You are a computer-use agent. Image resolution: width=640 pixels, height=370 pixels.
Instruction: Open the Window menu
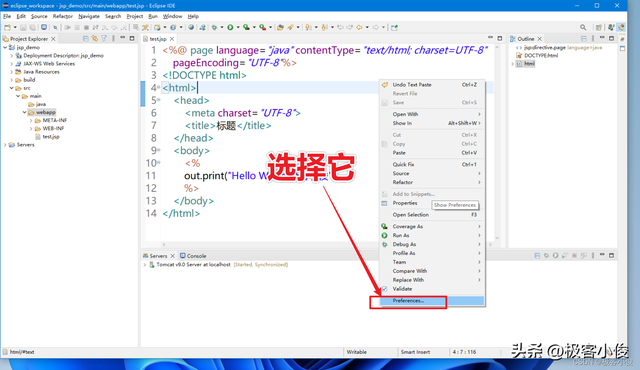point(172,16)
